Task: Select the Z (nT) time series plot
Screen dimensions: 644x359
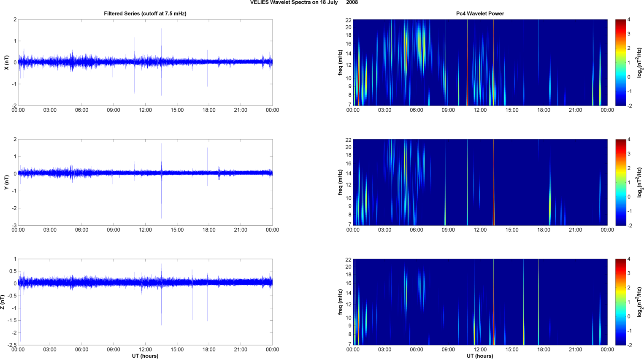Action: click(x=145, y=302)
